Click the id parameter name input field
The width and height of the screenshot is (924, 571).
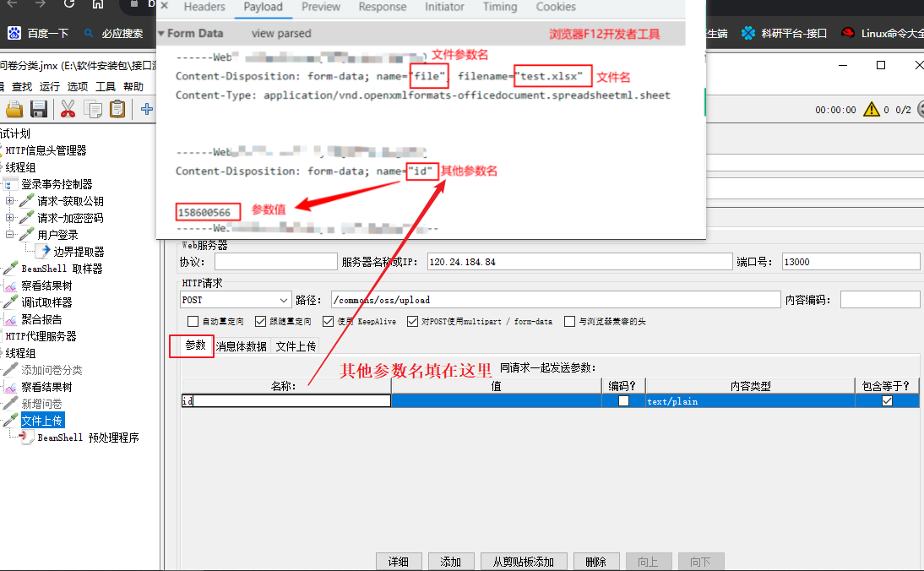(x=285, y=400)
